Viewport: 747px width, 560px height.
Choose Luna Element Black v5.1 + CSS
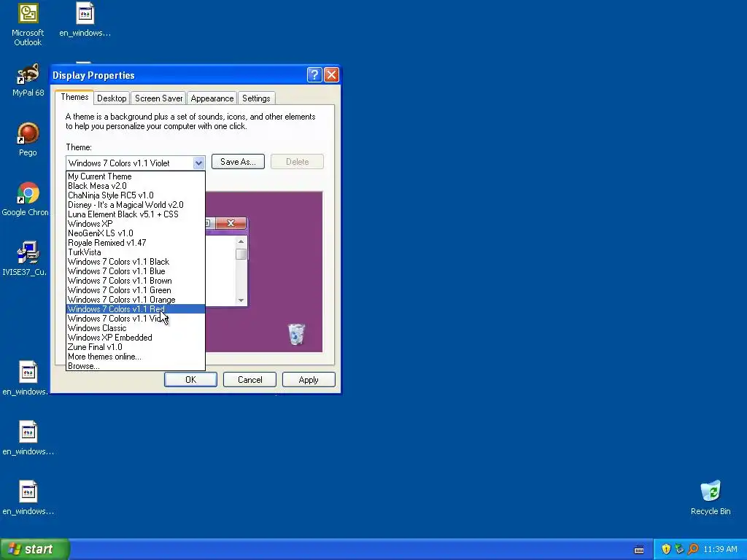(x=135, y=214)
